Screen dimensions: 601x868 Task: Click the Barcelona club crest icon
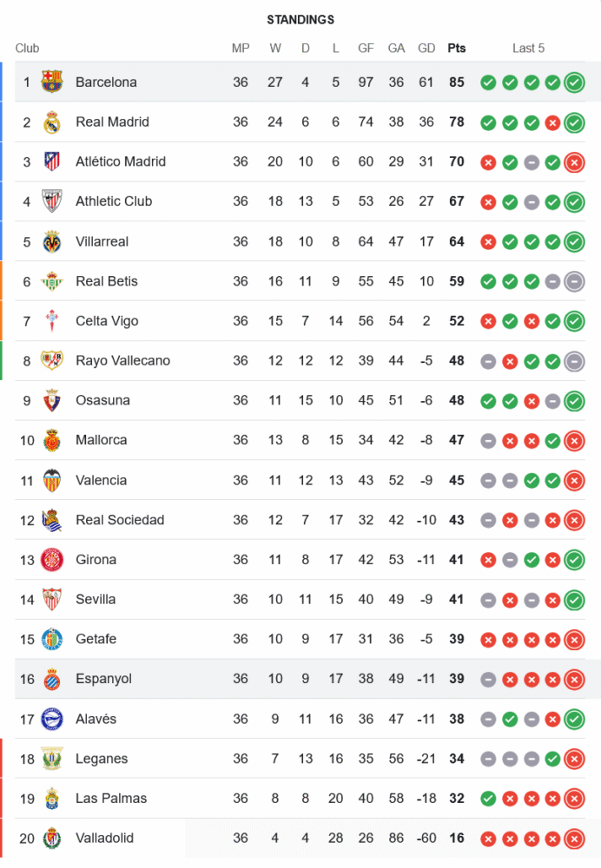pos(52,82)
